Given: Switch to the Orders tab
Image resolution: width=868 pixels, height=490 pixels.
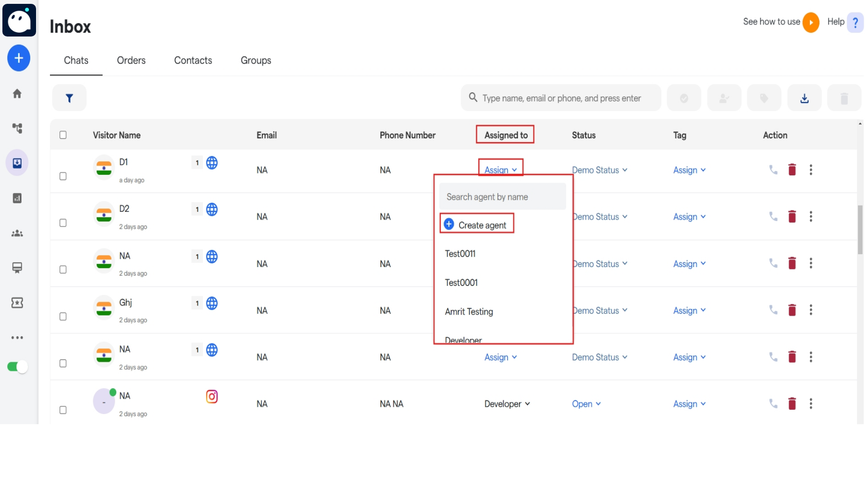Looking at the screenshot, I should [x=131, y=61].
